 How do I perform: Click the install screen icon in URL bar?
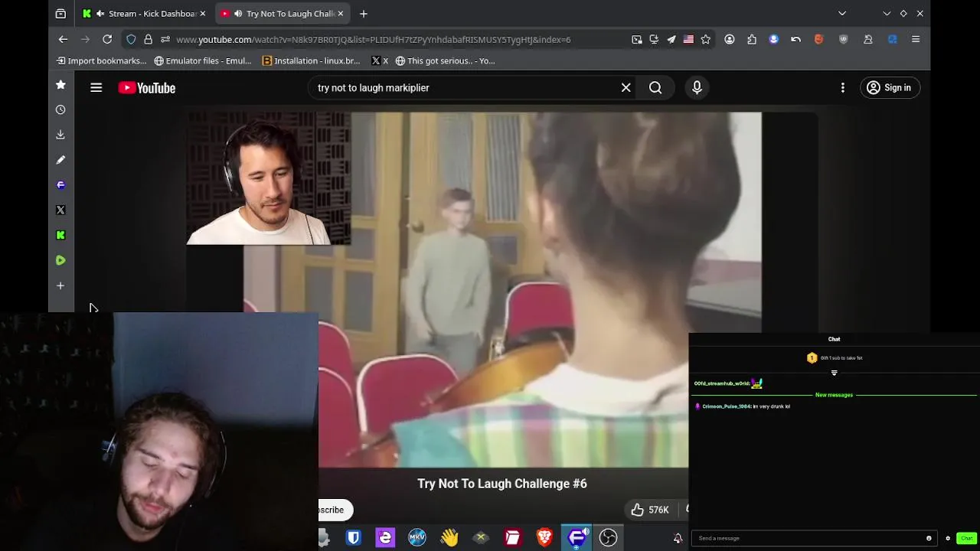[x=654, y=40]
